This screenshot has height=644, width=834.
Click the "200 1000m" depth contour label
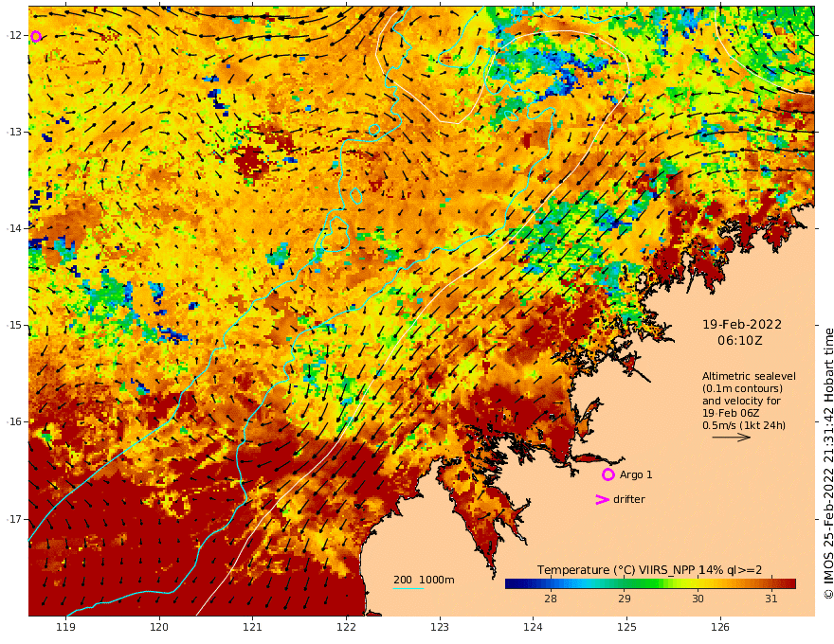424,580
